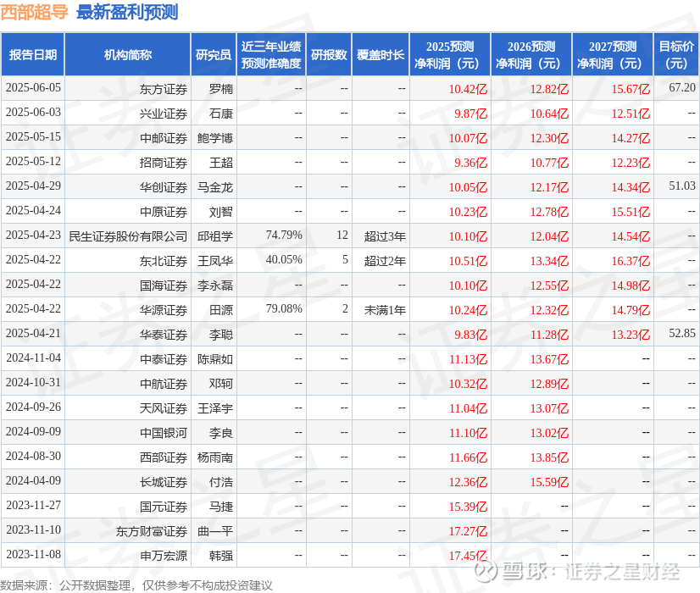Select the 报告日期 column header
The height and width of the screenshot is (593, 700).
point(32,54)
